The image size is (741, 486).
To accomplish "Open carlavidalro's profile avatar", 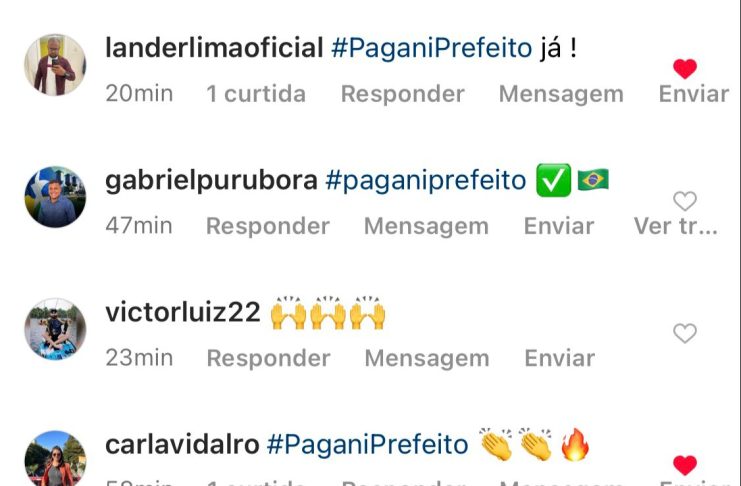I will click(x=55, y=459).
